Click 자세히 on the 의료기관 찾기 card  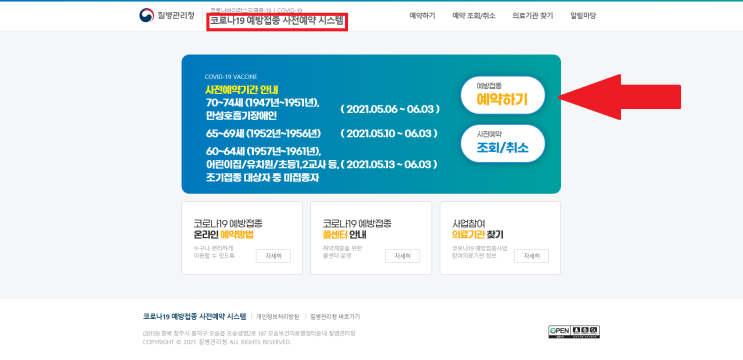coord(531,256)
